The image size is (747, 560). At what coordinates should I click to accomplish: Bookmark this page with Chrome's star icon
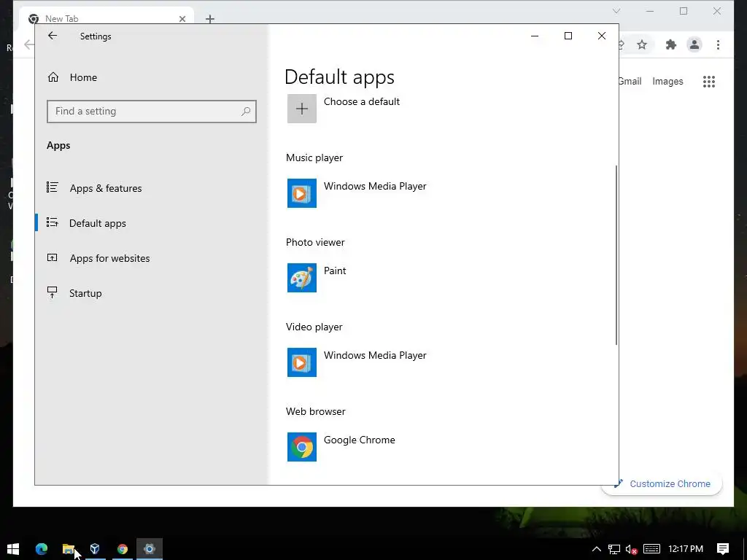[642, 44]
